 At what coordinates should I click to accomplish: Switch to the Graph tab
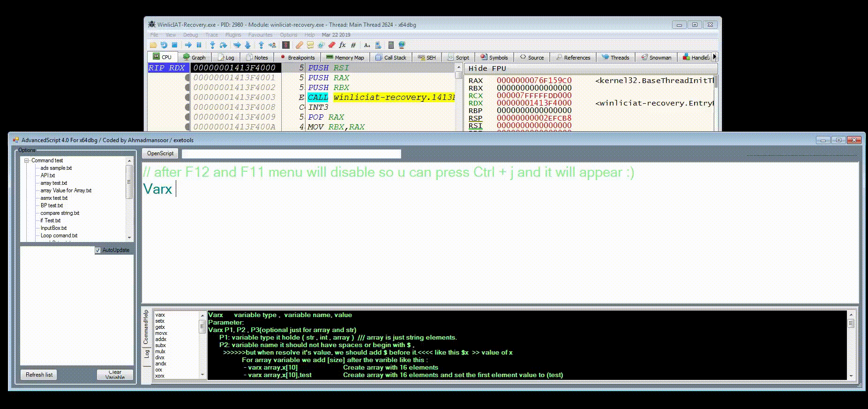195,57
